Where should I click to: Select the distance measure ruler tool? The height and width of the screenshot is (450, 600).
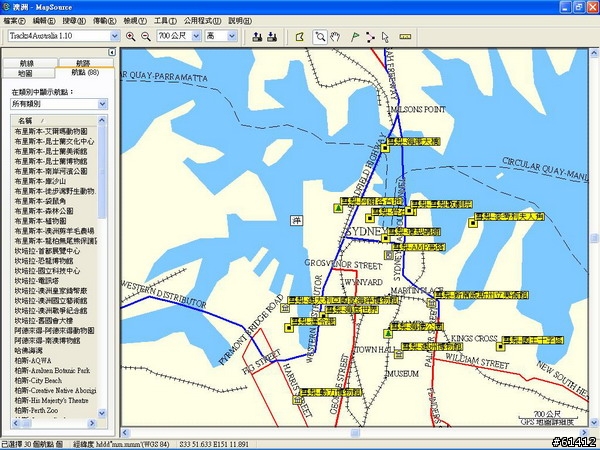[405, 37]
